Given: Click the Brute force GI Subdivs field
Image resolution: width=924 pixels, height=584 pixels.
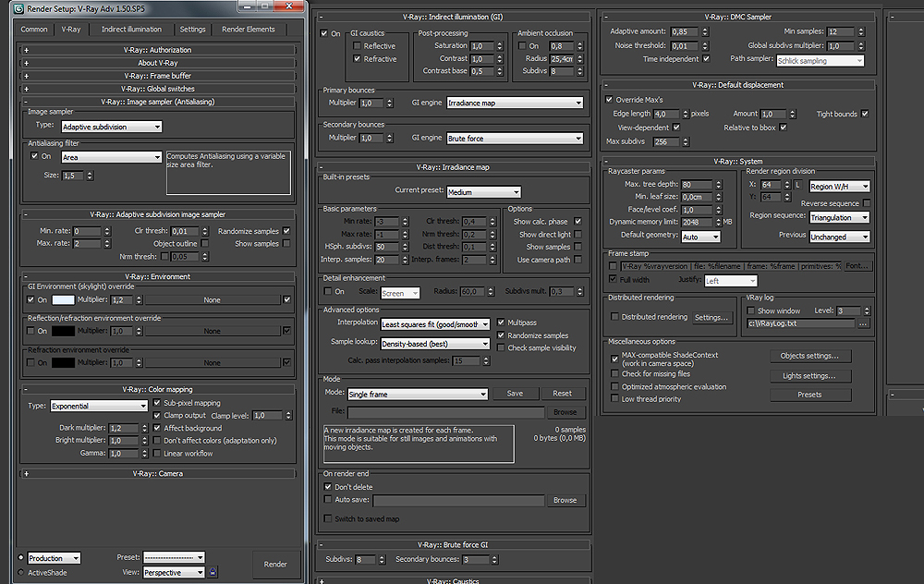Looking at the screenshot, I should (366, 559).
